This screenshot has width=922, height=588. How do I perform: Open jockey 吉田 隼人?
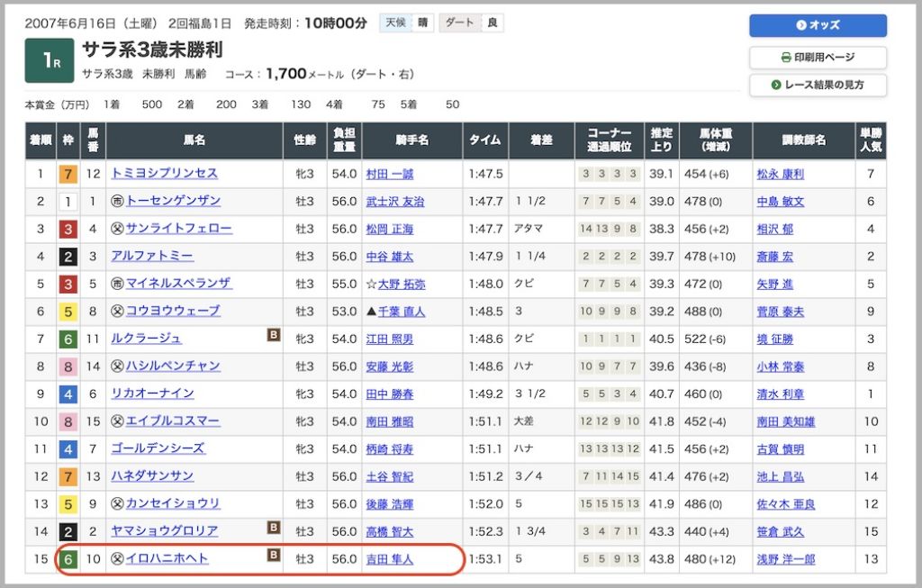(x=389, y=559)
